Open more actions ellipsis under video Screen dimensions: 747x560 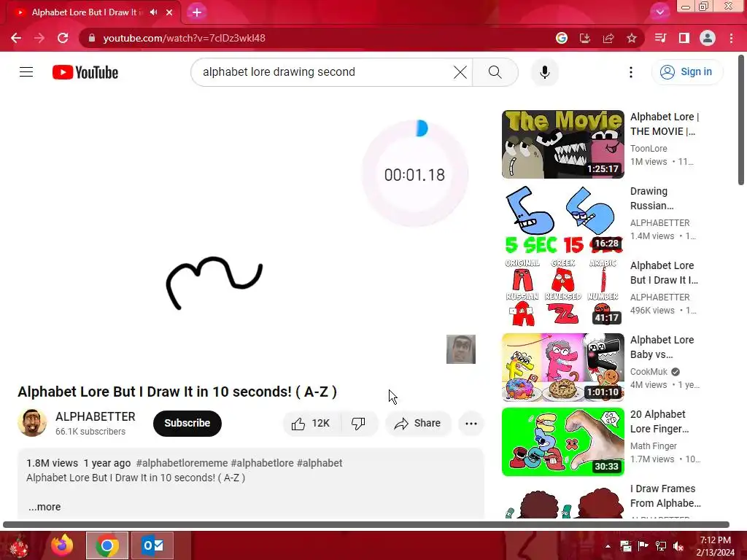tap(471, 424)
